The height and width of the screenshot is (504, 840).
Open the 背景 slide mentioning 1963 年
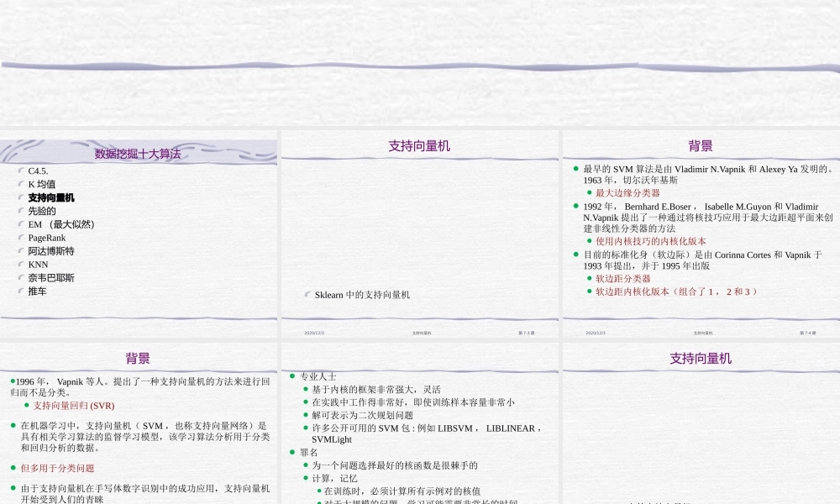tap(701, 234)
